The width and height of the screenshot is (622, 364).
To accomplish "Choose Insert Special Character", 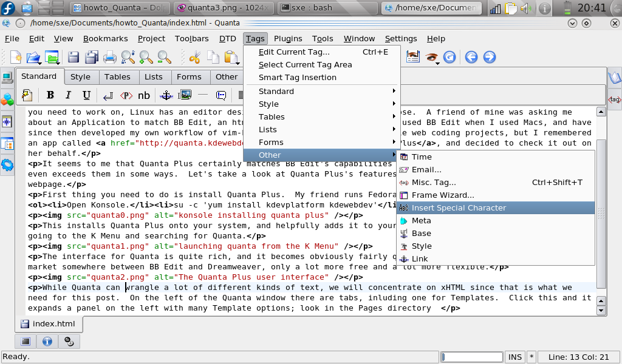I will click(496, 208).
